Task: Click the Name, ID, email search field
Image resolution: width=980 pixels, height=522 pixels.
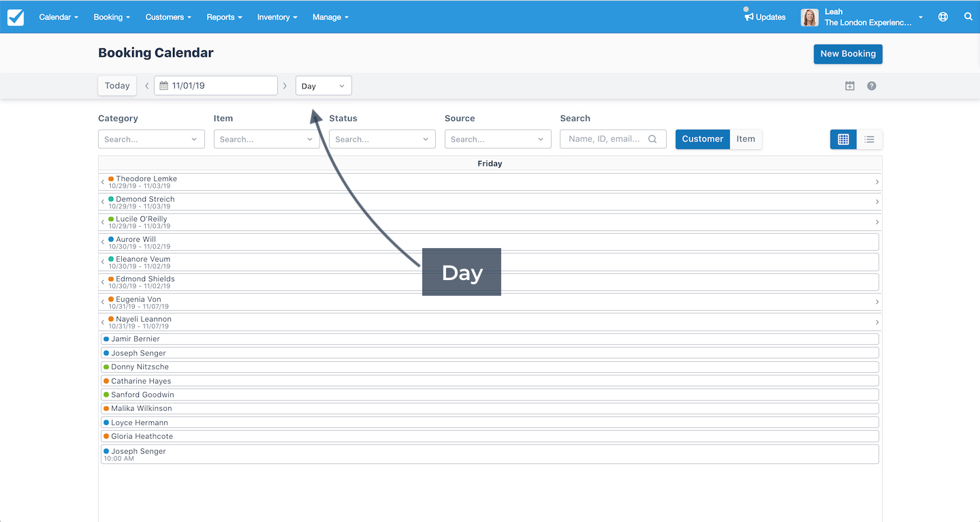Action: pos(613,139)
